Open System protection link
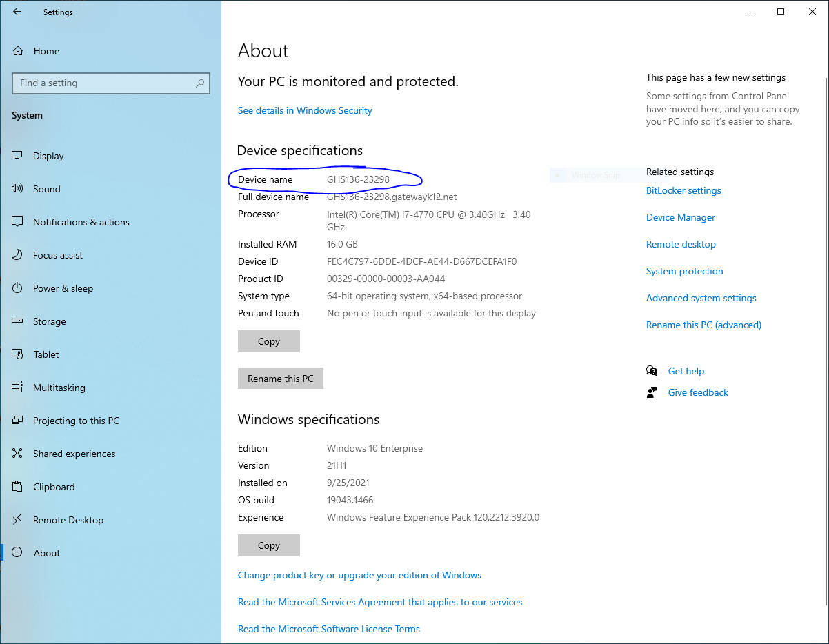Viewport: 829px width, 644px height. (x=685, y=271)
